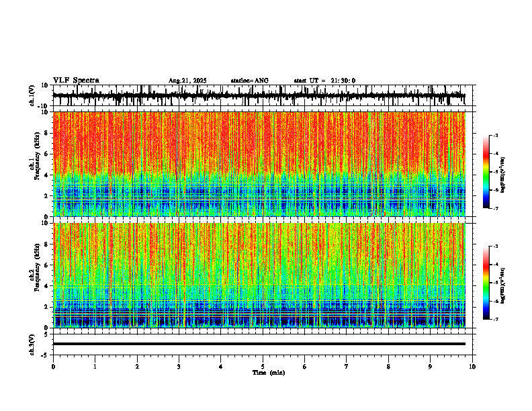
Task: Click the "-7" label on ch.2 color bar
Action: coord(496,319)
